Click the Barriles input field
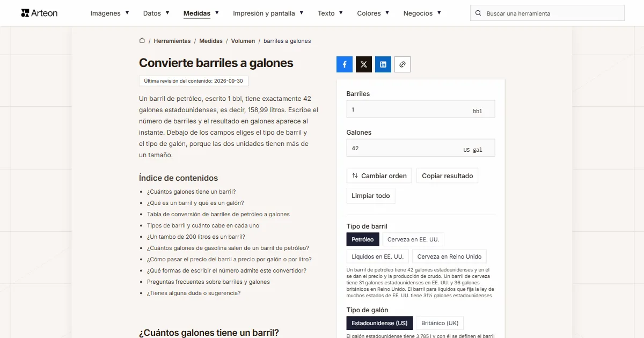The width and height of the screenshot is (644, 338). pos(421,109)
